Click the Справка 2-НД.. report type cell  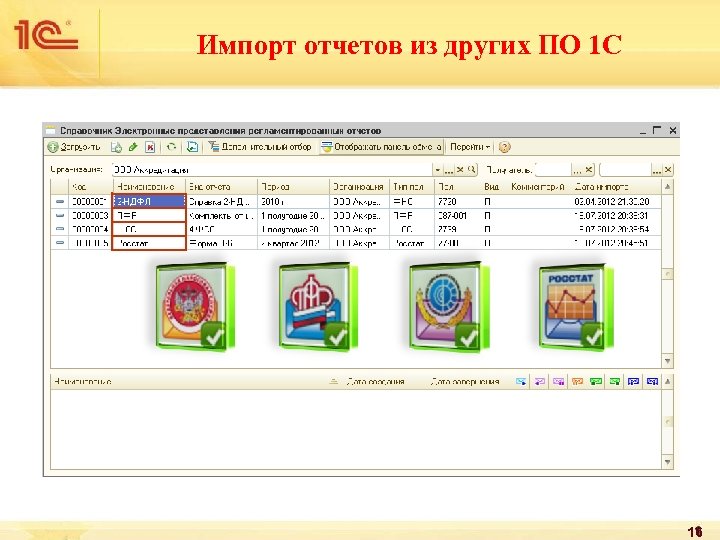coord(222,202)
